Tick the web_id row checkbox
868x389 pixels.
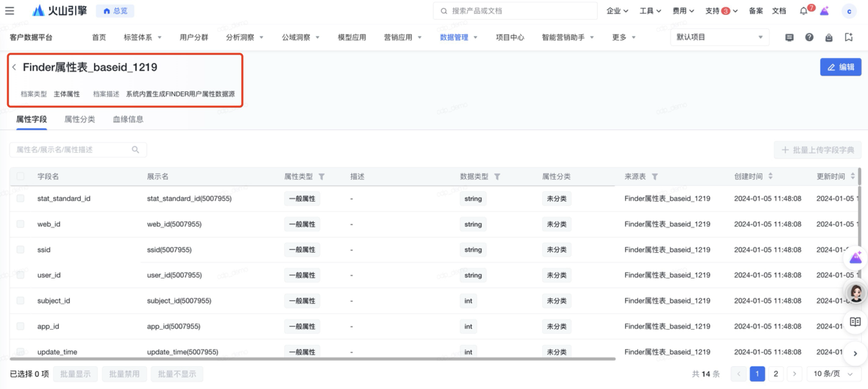coord(21,224)
